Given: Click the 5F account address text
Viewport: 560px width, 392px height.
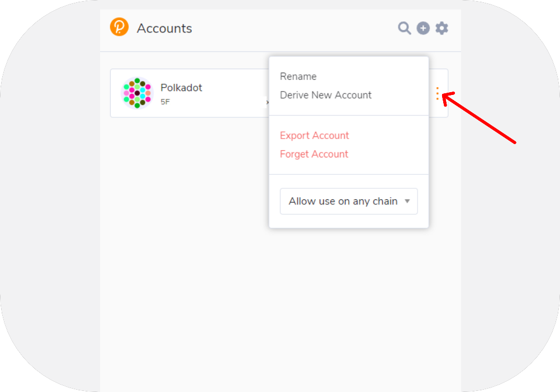Looking at the screenshot, I should (165, 102).
